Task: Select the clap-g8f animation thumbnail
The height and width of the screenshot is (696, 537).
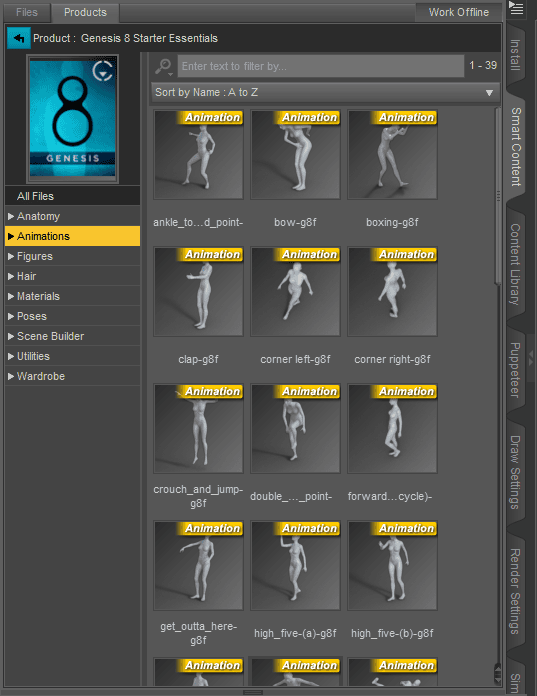Action: coord(198,292)
